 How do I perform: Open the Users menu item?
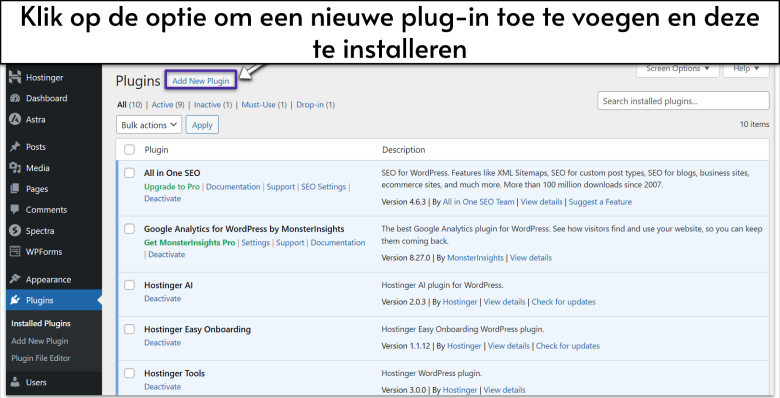tap(36, 383)
